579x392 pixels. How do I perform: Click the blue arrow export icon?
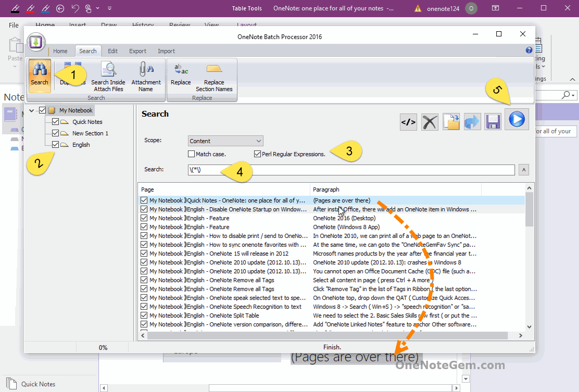point(472,121)
